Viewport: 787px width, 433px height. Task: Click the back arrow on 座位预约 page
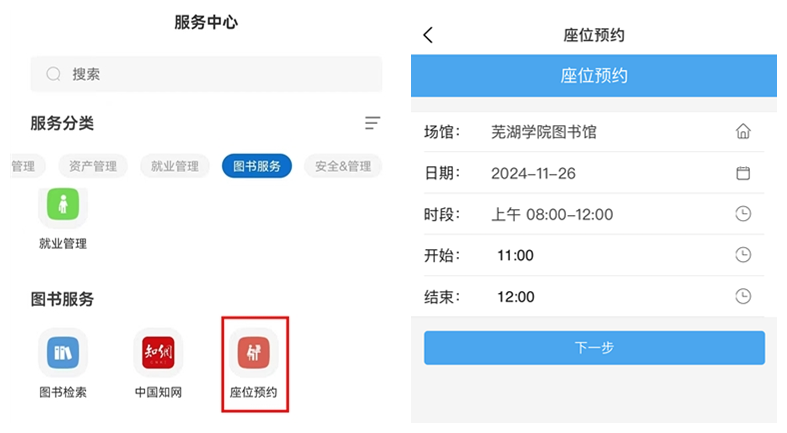[x=428, y=35]
